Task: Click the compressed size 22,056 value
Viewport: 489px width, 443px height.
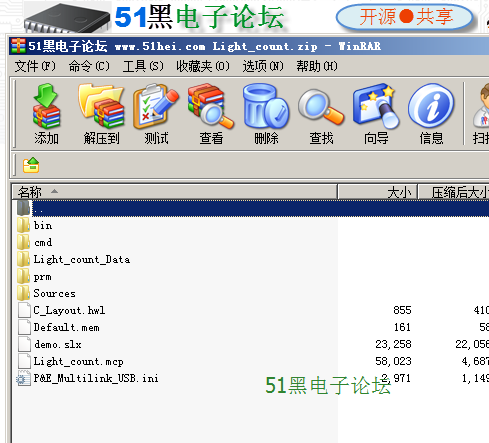Action: click(472, 344)
